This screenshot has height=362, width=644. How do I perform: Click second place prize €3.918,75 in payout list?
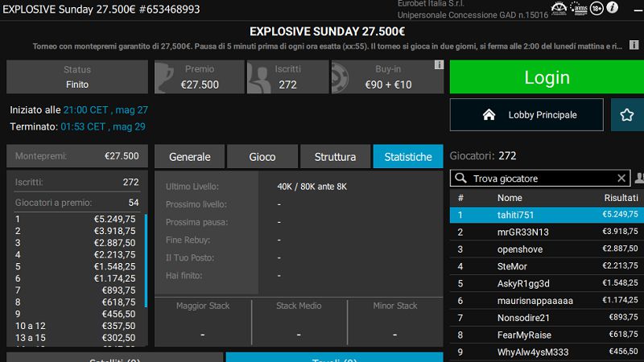point(114,231)
